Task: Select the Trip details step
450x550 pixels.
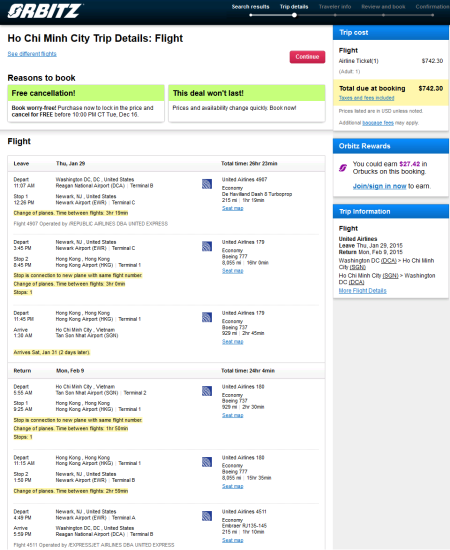Action: point(294,7)
